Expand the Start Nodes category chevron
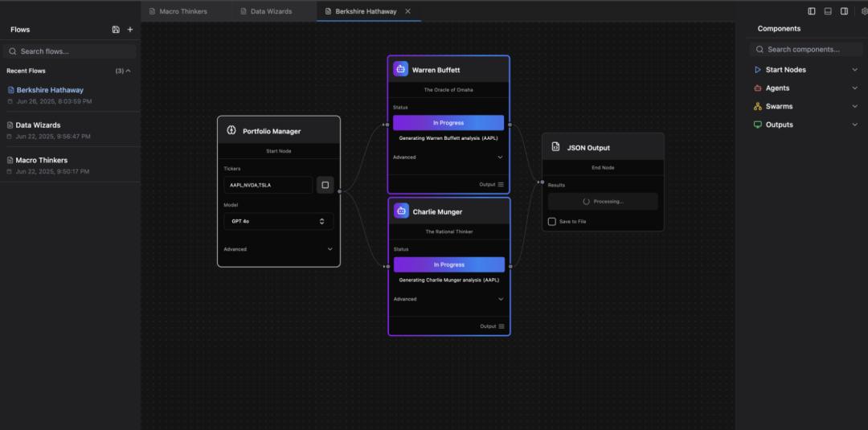Viewport: 868px width, 430px height. [854, 70]
